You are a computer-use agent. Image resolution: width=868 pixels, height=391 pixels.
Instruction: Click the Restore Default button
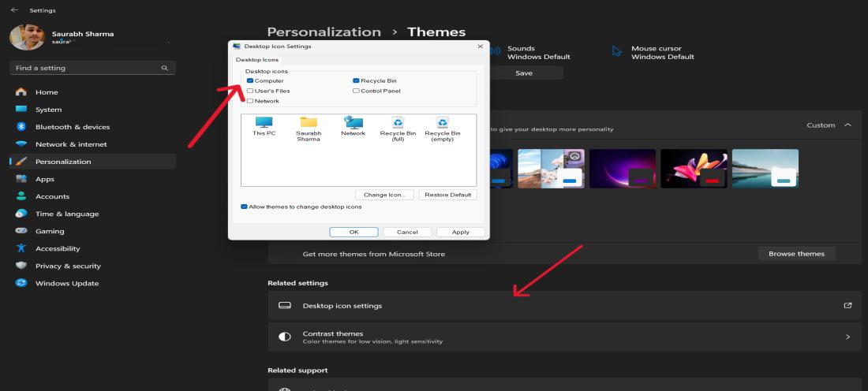(448, 195)
